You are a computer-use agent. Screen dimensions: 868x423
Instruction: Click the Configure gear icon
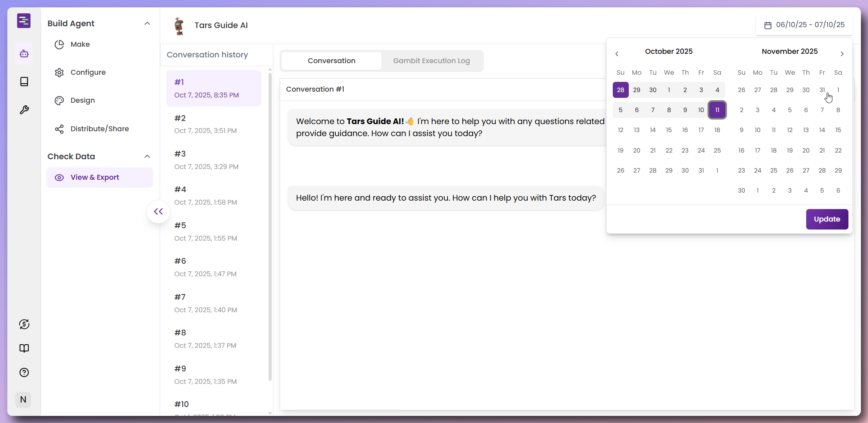(59, 73)
